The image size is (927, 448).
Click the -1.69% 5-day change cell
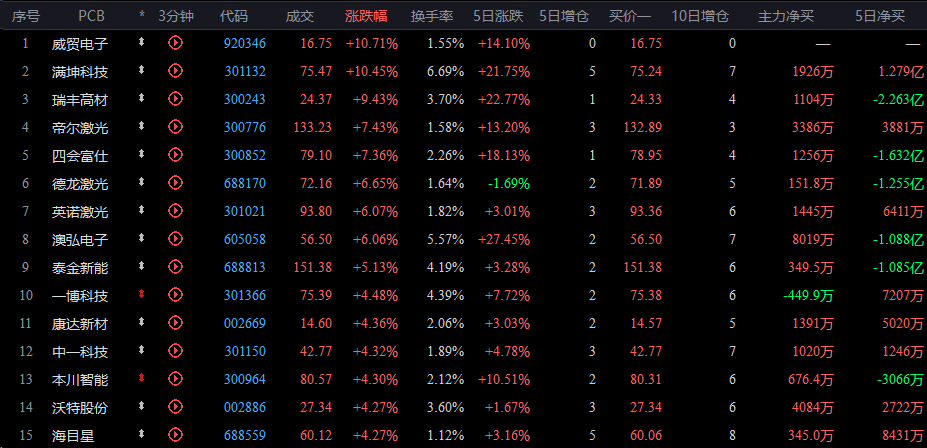tap(508, 183)
